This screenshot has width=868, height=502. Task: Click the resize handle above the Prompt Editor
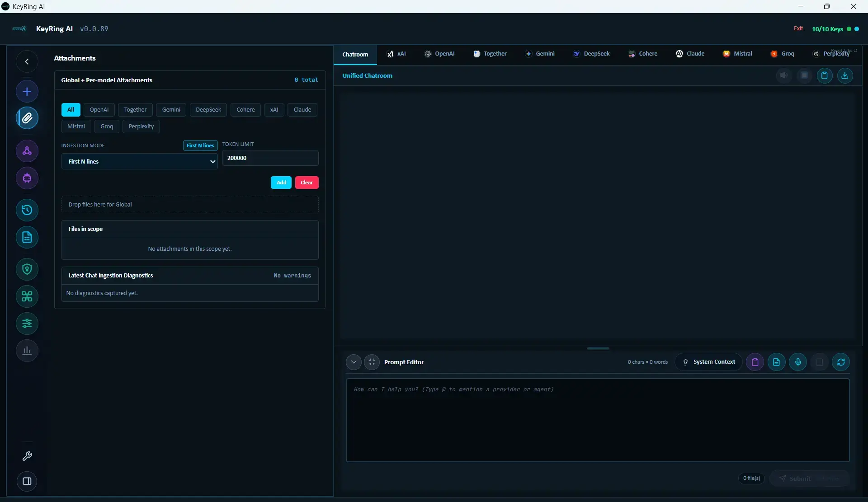[x=598, y=348]
